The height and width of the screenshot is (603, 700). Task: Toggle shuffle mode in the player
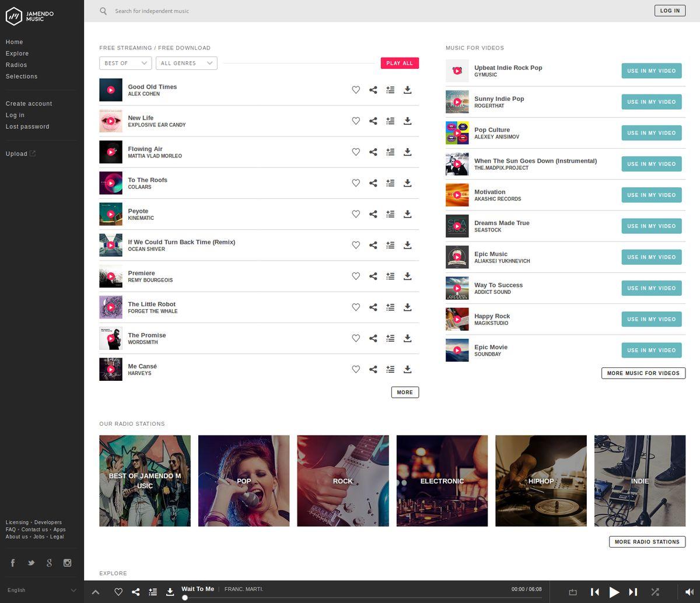pos(655,592)
